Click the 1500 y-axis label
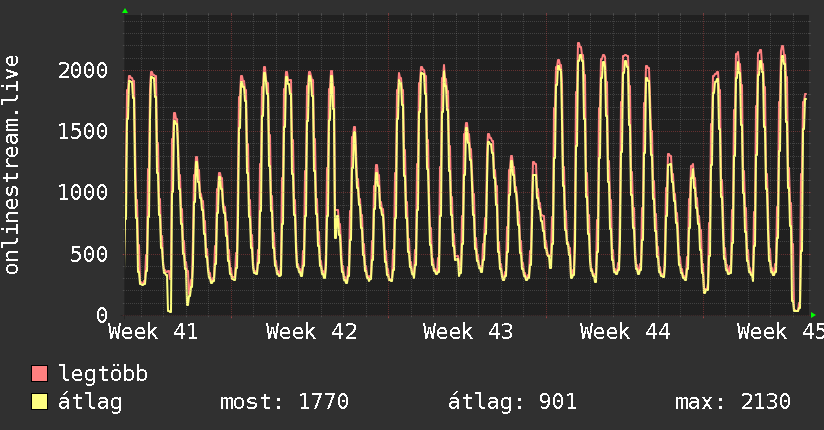This screenshot has height=430, width=824. pyautogui.click(x=83, y=131)
